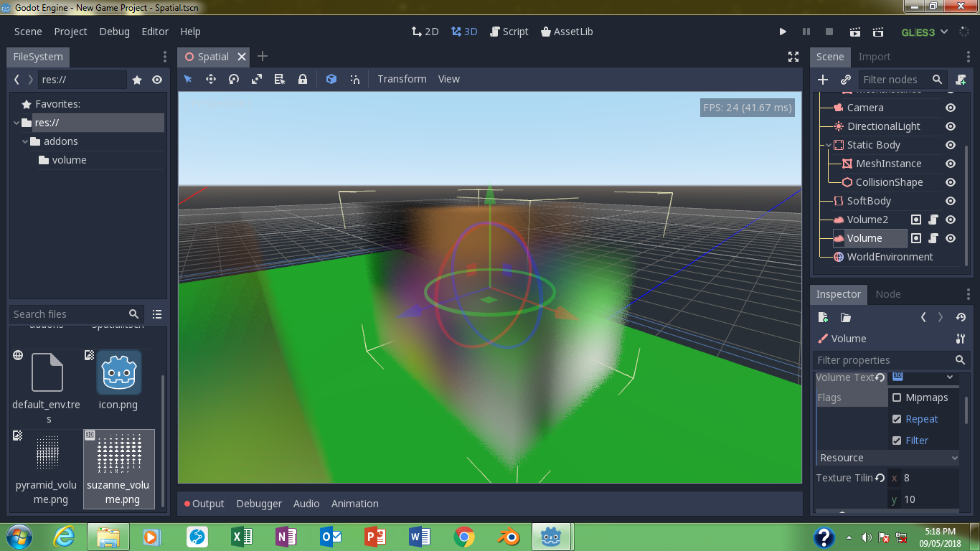Open Volume2 node script icon

point(933,220)
